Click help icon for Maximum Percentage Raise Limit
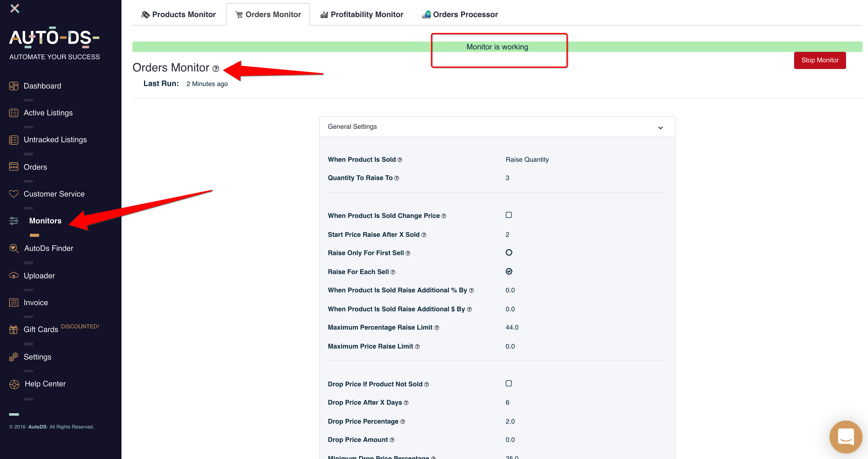This screenshot has height=459, width=868. (437, 328)
